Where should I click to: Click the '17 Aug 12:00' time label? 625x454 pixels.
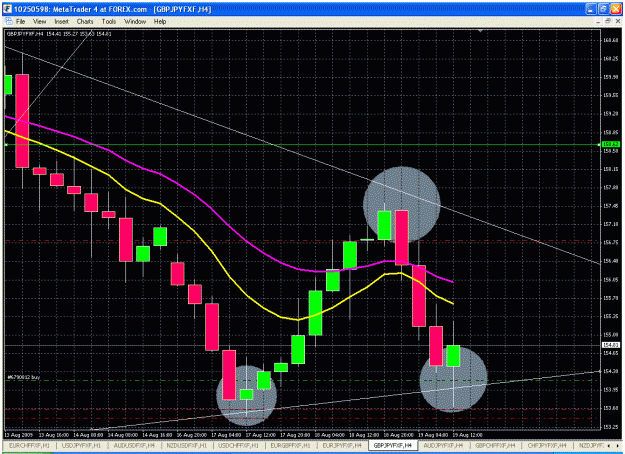260,435
